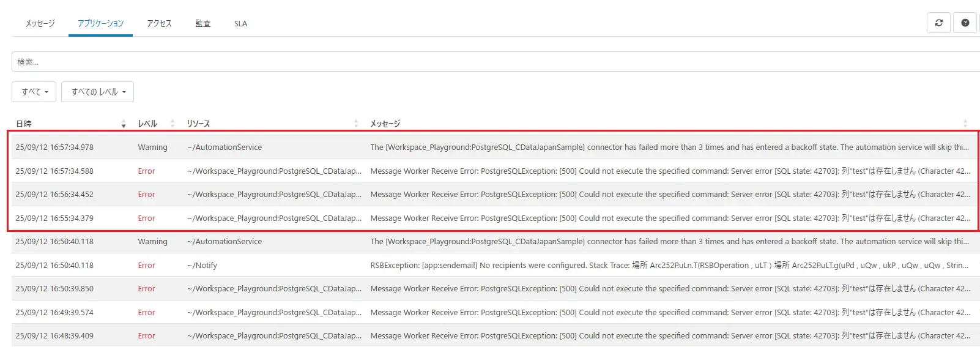This screenshot has height=347, width=980.
Task: Open backoff state message at 16:57:34.978
Action: click(670, 147)
